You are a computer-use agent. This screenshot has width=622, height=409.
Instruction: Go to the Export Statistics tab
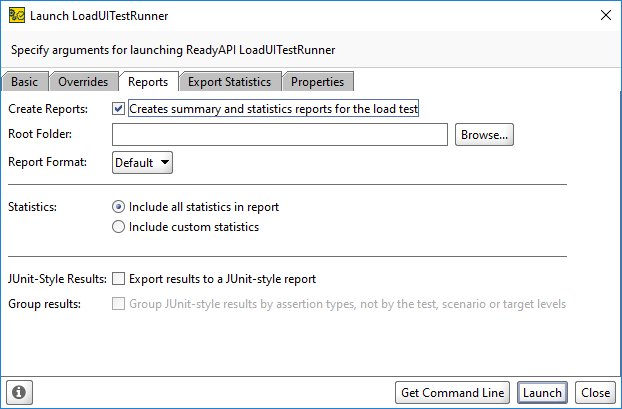pyautogui.click(x=229, y=82)
